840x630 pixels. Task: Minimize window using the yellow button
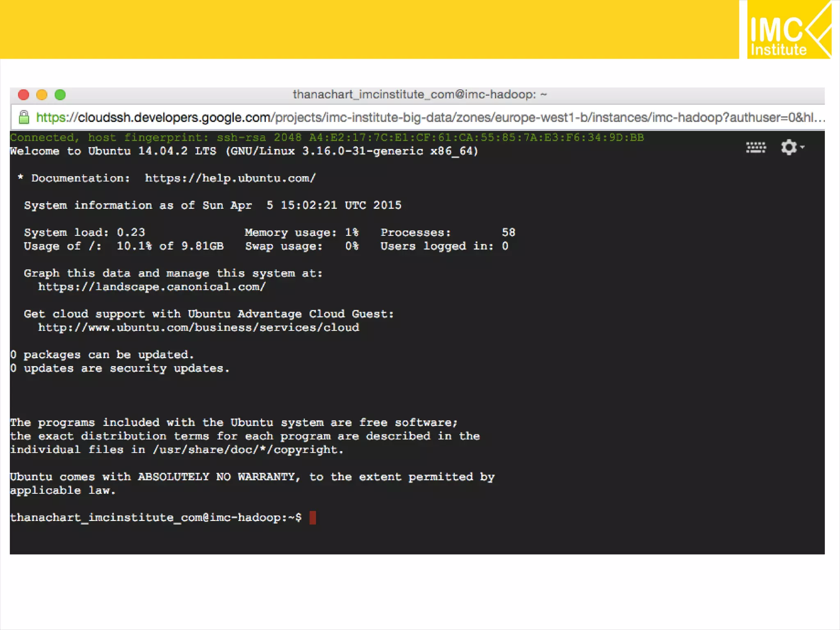click(42, 95)
